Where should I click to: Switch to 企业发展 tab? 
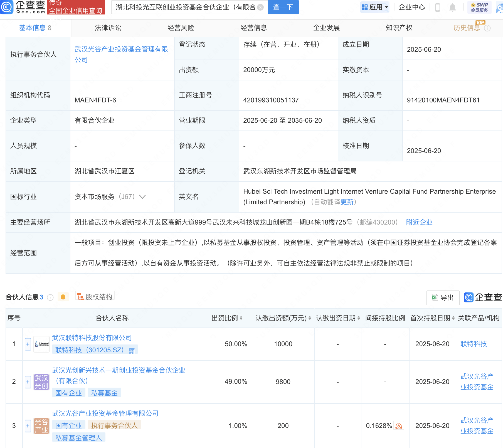[x=326, y=28]
